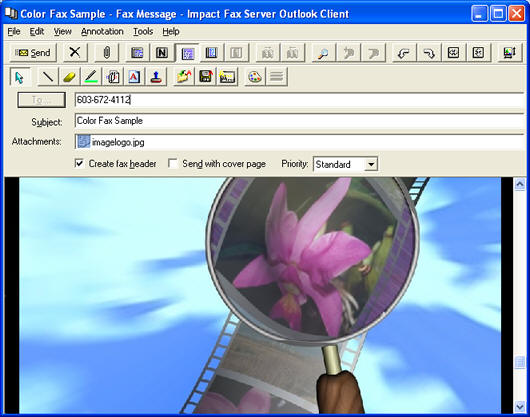Screen dimensions: 530x417
Task: Click the rotate left arrow icon
Action: pos(404,53)
